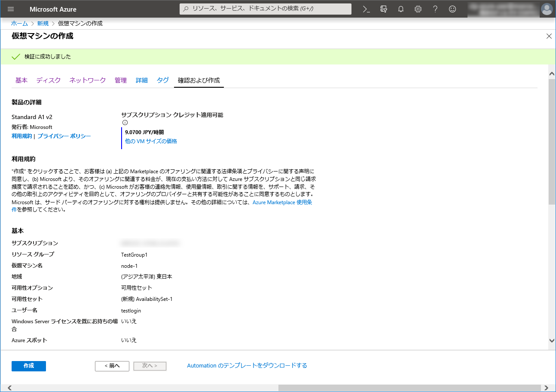Open the hamburger portal menu

tap(11, 9)
